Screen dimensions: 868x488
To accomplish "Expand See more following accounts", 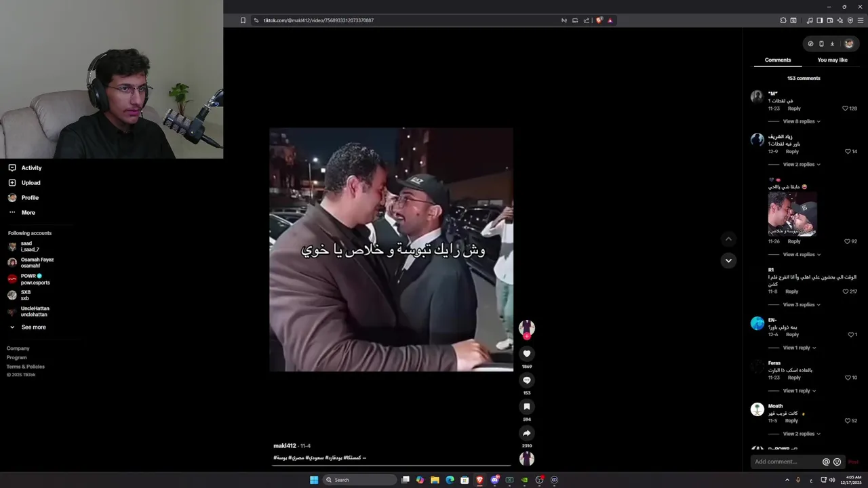I will (x=27, y=327).
